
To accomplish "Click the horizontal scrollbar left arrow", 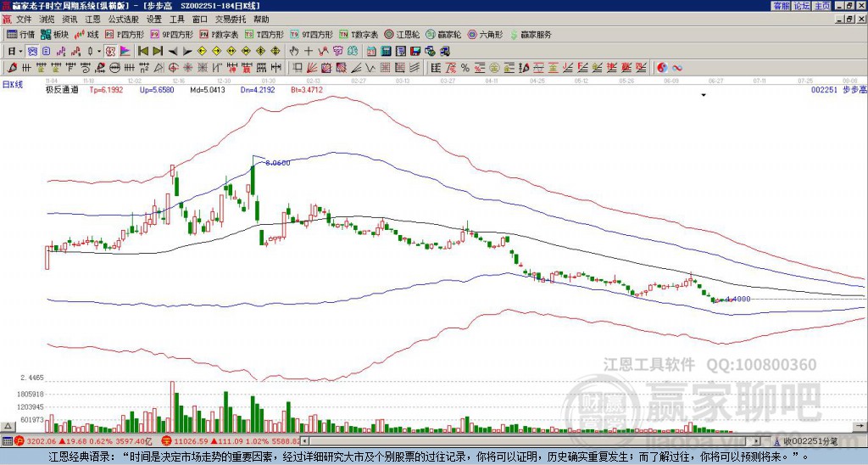I will click(304, 441).
